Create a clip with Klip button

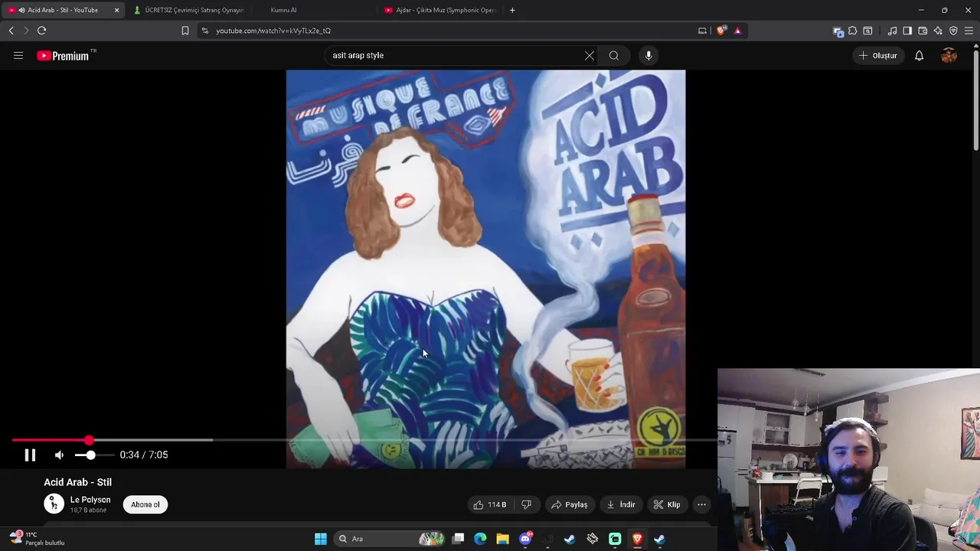[666, 504]
